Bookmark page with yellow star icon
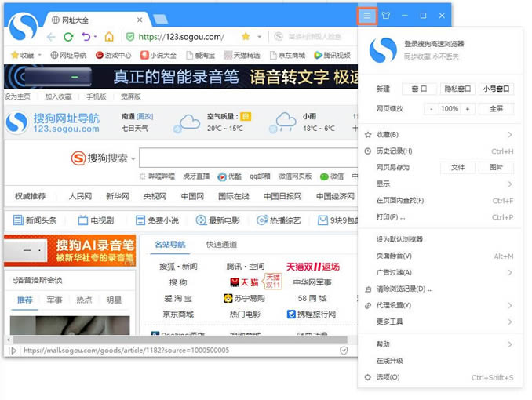Viewport: 532px width, 400px height. (246, 36)
